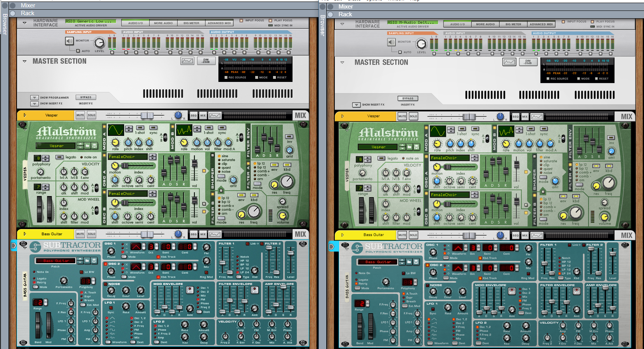This screenshot has height=349, width=644.
Task: Click Vesper channel waveform icon in right rack
Action: [537, 116]
